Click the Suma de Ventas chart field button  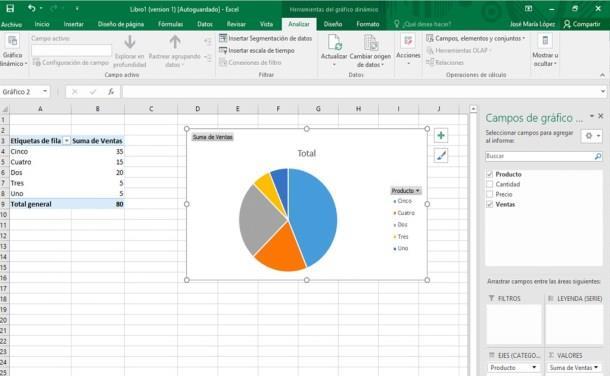[213, 137]
